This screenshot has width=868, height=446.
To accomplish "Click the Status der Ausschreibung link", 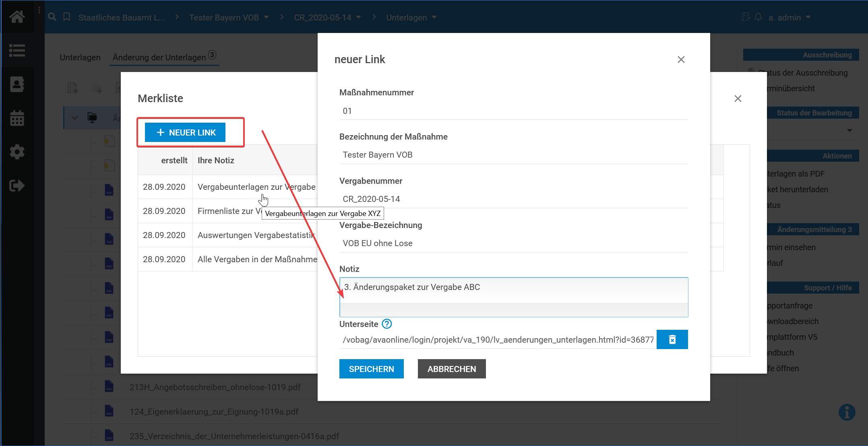I will tap(803, 73).
